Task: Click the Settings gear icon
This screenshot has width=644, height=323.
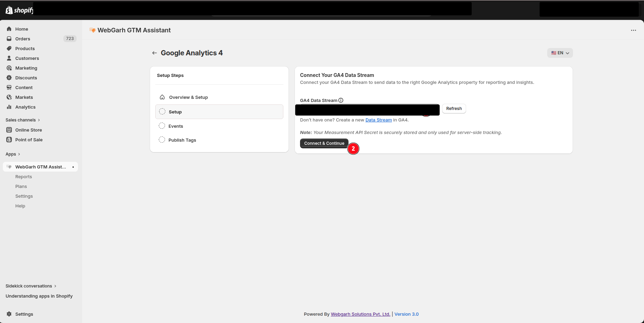Action: [9, 314]
